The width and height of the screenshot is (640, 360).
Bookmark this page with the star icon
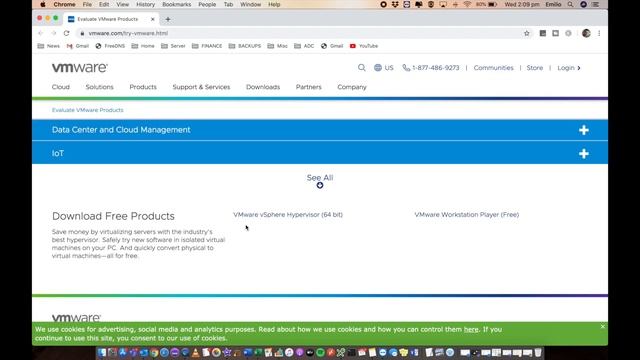coord(527,33)
